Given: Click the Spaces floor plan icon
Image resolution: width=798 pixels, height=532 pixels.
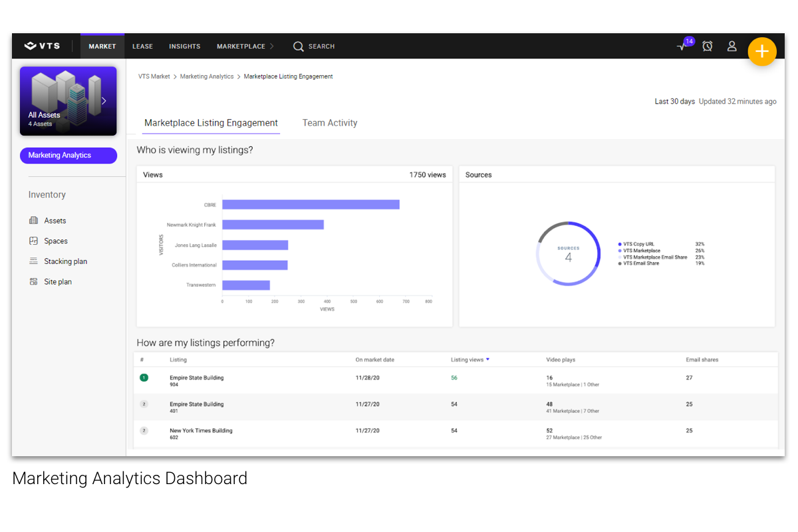Looking at the screenshot, I should pos(33,241).
